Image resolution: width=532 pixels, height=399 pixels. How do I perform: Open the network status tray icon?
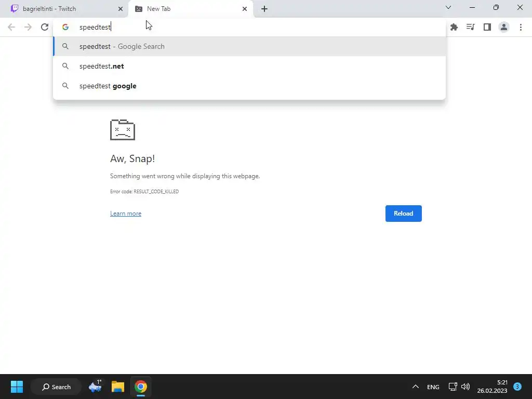point(453,387)
